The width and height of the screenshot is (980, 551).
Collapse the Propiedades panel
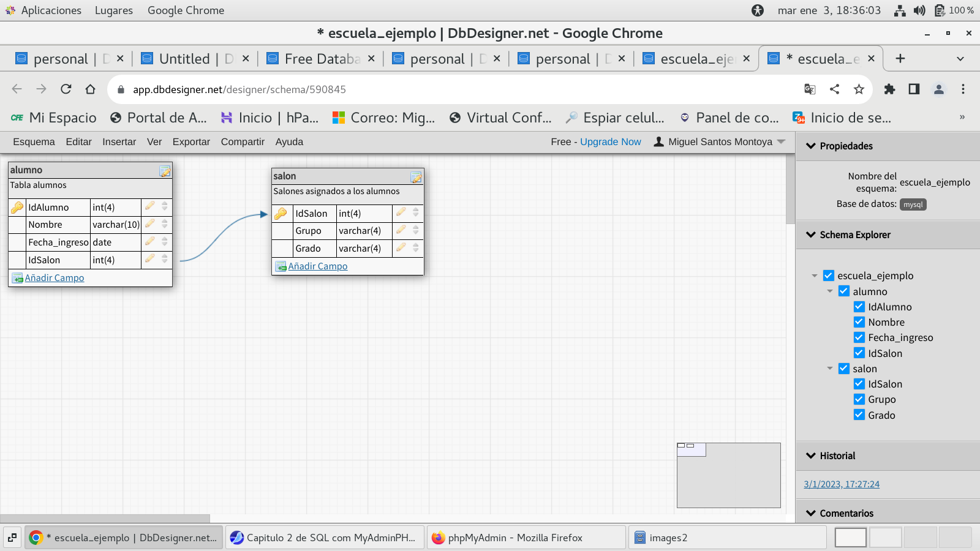pos(811,146)
